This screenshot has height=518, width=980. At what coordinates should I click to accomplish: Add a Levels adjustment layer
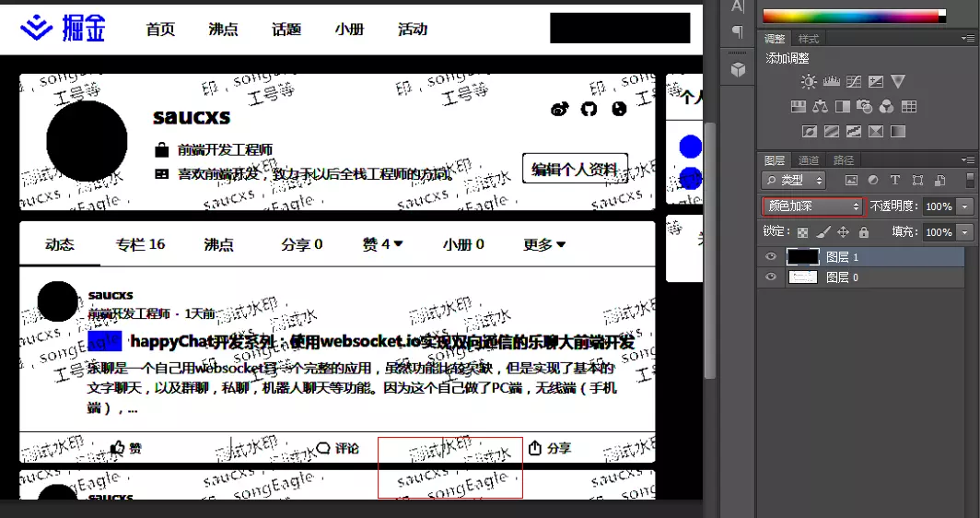tap(831, 81)
